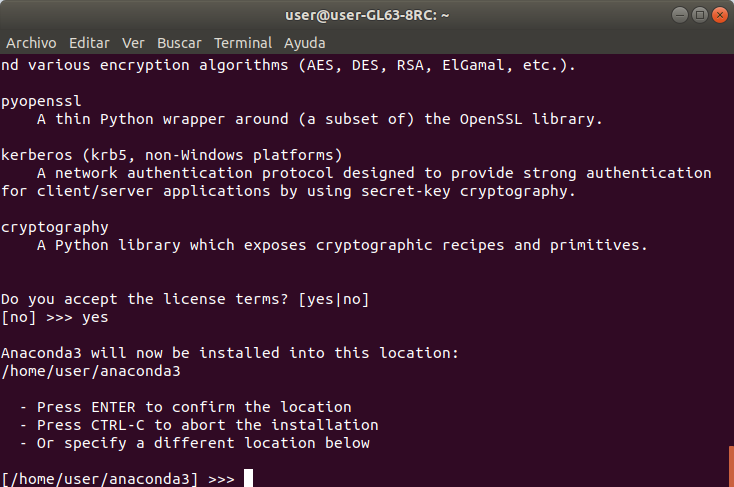This screenshot has height=487, width=734.
Task: Open the Terminal menu
Action: tap(242, 43)
